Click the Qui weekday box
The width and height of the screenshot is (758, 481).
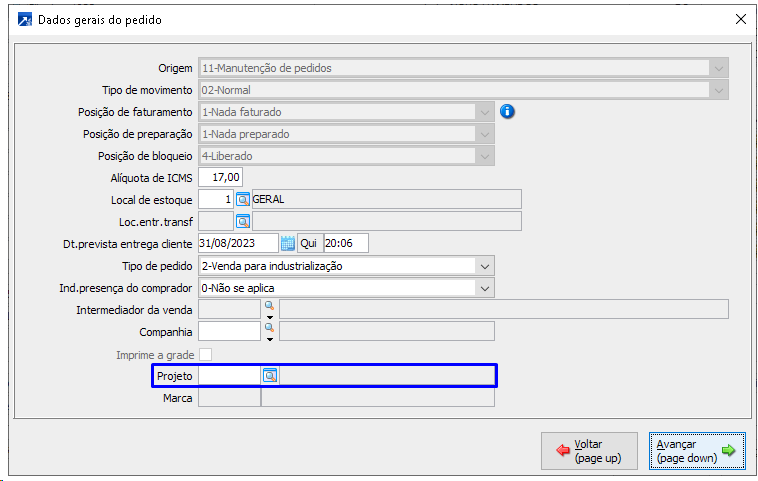click(310, 243)
